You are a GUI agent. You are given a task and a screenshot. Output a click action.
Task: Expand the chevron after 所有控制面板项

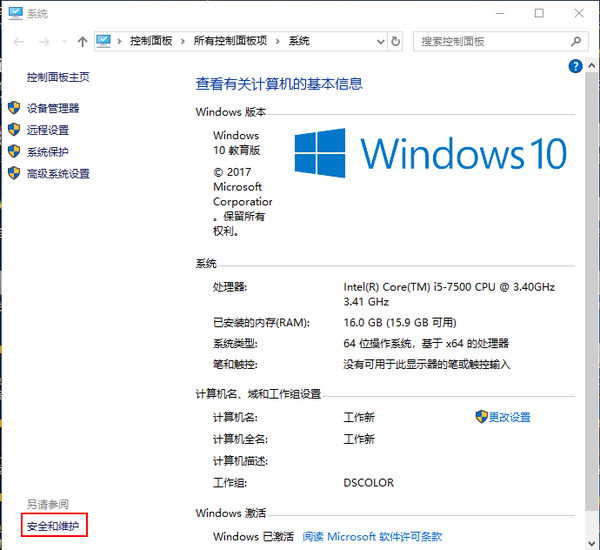point(278,41)
